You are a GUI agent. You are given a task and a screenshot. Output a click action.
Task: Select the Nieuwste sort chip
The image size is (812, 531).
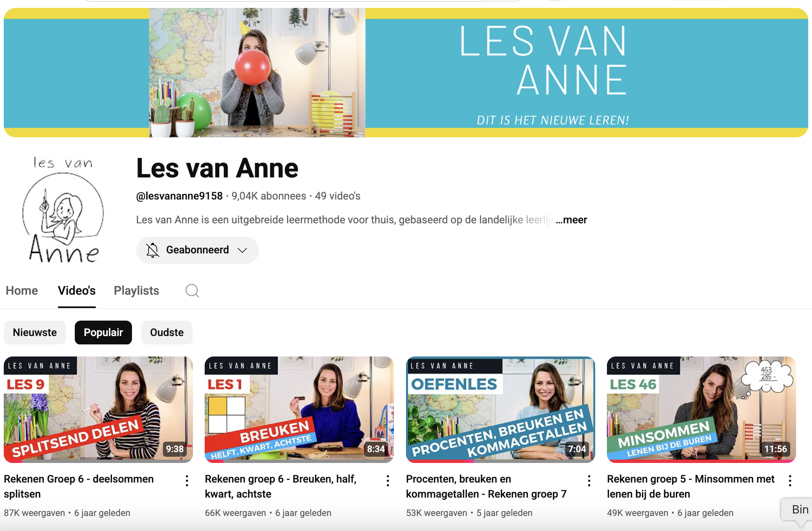click(x=35, y=332)
